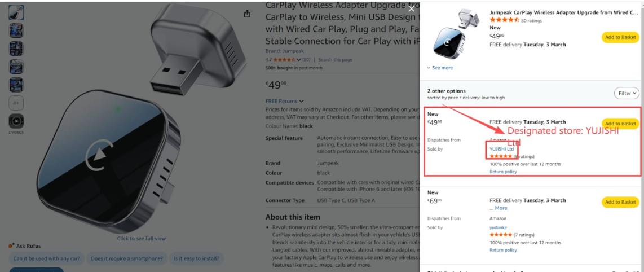Open the Filter dropdown for offers
Screen dimensions: 644x272
point(627,93)
